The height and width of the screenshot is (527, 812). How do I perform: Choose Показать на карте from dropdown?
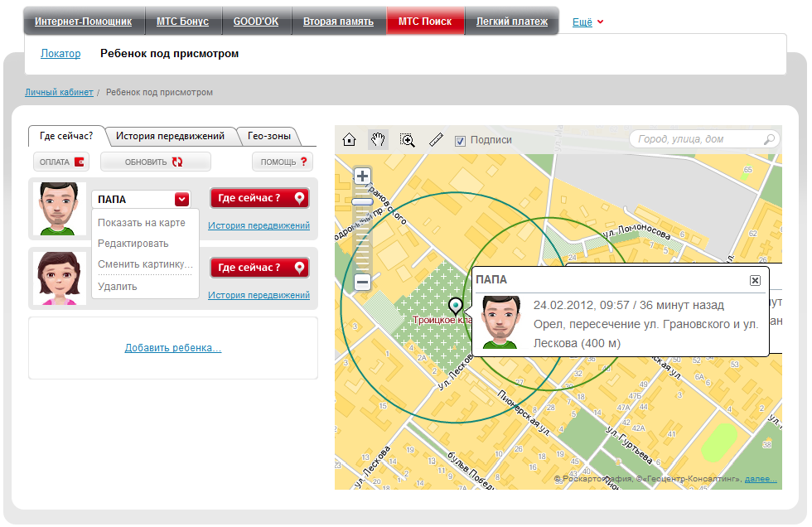[142, 223]
